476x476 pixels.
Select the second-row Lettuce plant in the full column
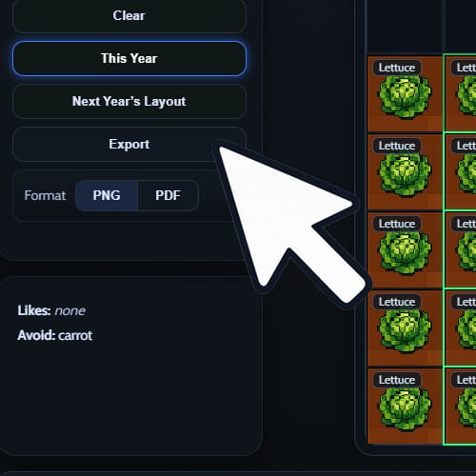(405, 171)
